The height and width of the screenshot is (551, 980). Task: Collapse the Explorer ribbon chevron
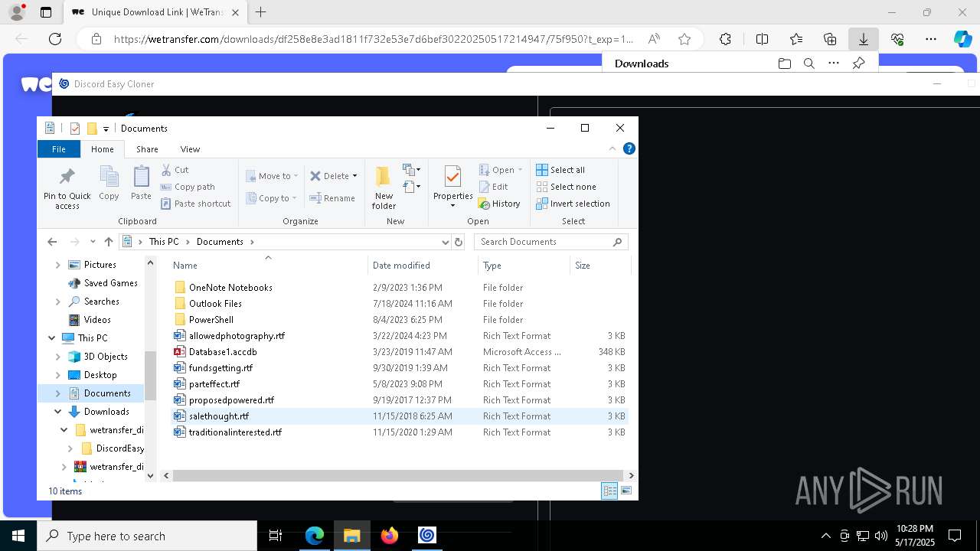click(x=612, y=149)
